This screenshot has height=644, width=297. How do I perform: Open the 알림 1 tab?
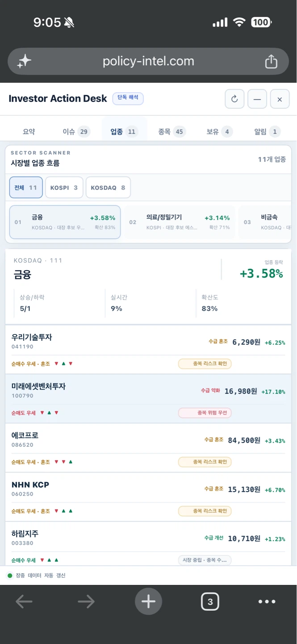(267, 131)
